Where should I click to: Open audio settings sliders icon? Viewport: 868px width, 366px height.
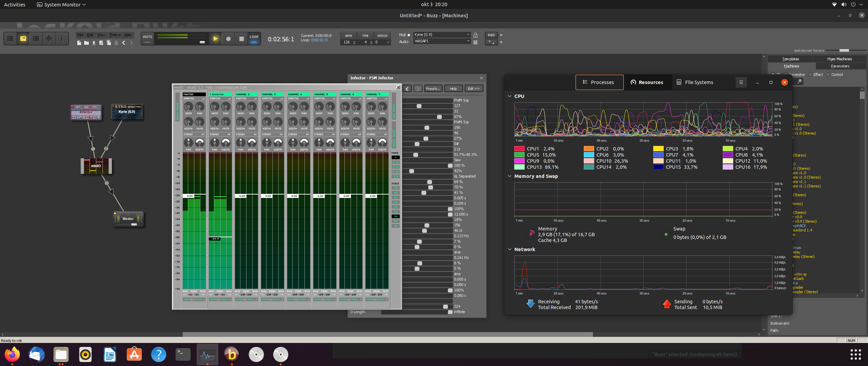tap(475, 42)
